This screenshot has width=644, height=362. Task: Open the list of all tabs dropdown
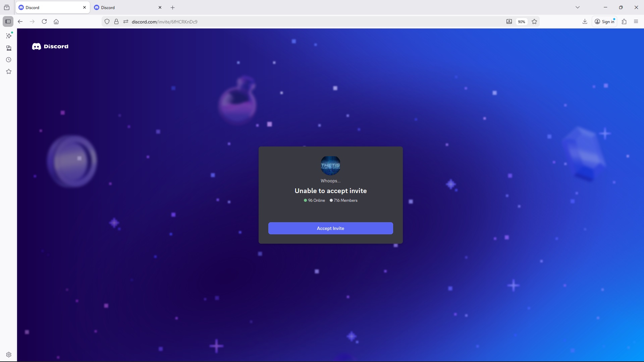pyautogui.click(x=578, y=7)
